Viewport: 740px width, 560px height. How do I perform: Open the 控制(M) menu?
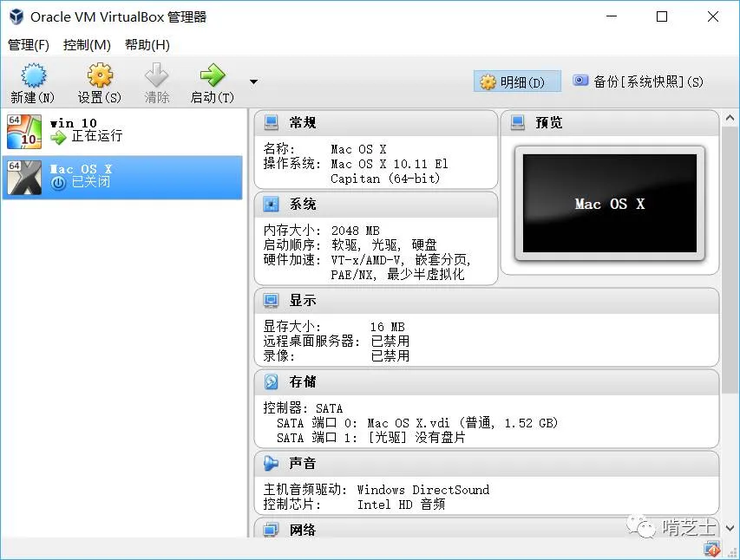(x=87, y=45)
